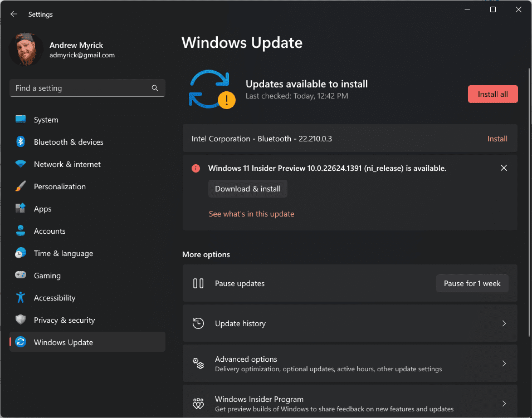Screen dimensions: 532x418
Task: Click Pause for 1 week button
Action: pos(472,283)
